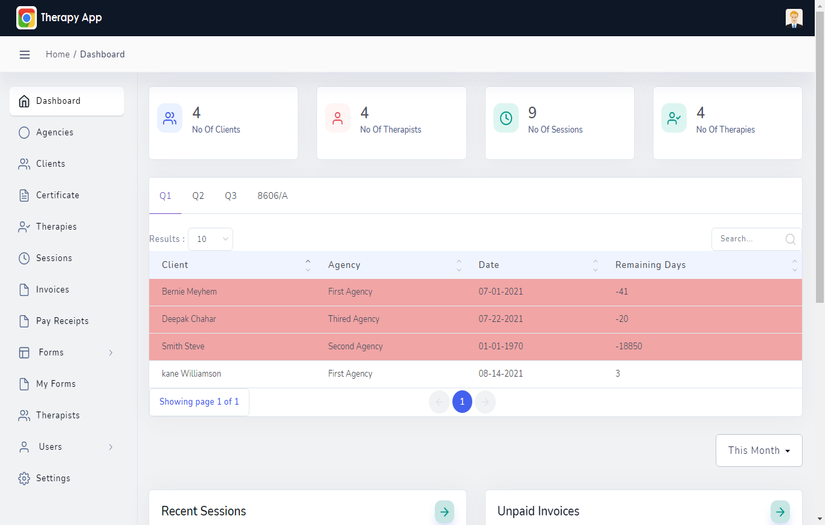
Task: Go to previous page arrow in pagination
Action: click(439, 402)
